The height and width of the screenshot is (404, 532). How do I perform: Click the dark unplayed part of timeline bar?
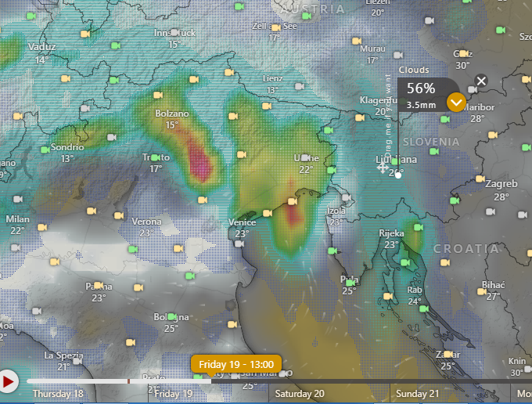click(x=371, y=381)
